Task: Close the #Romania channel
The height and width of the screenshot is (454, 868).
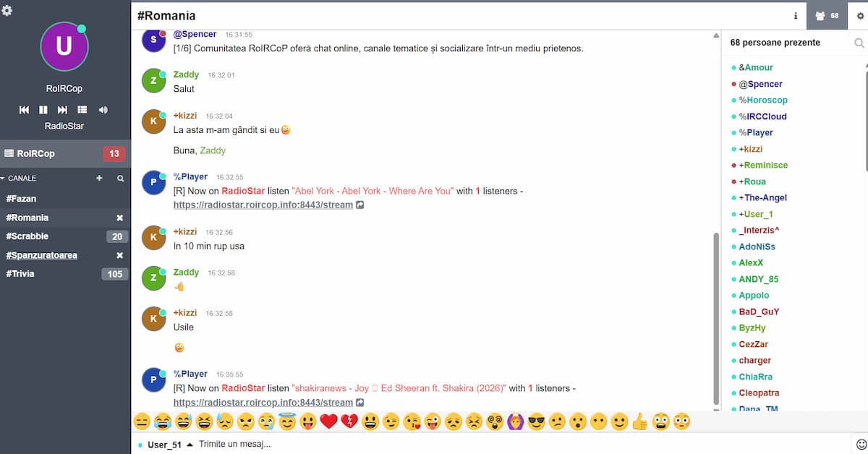Action: 120,218
